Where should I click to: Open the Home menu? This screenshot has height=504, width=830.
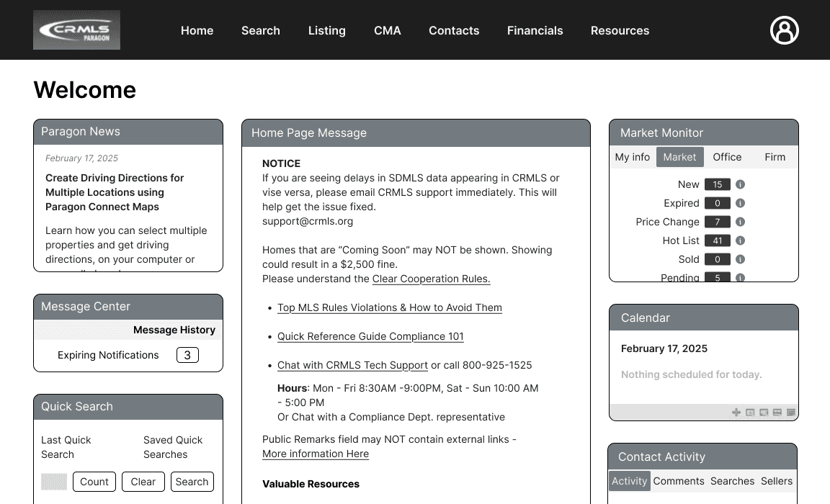197,31
